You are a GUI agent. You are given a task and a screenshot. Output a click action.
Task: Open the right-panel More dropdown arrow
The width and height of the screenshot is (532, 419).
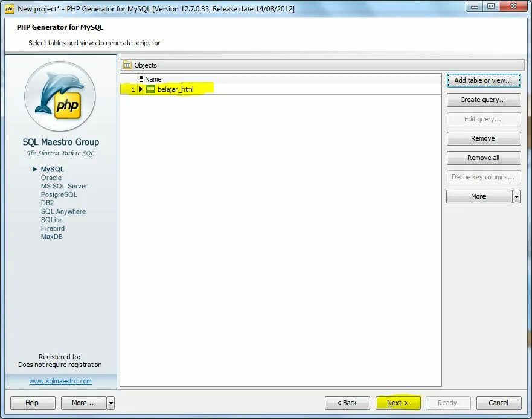click(516, 196)
